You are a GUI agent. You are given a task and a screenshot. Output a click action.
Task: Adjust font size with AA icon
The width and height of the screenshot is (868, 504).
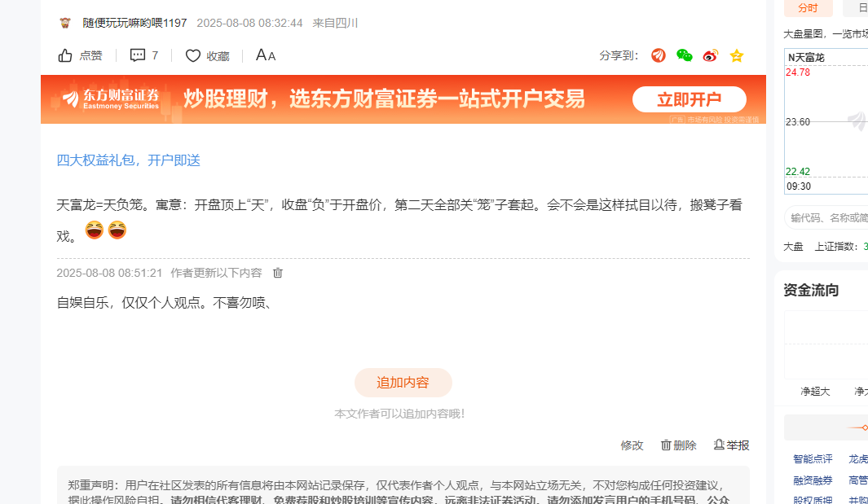pos(266,55)
